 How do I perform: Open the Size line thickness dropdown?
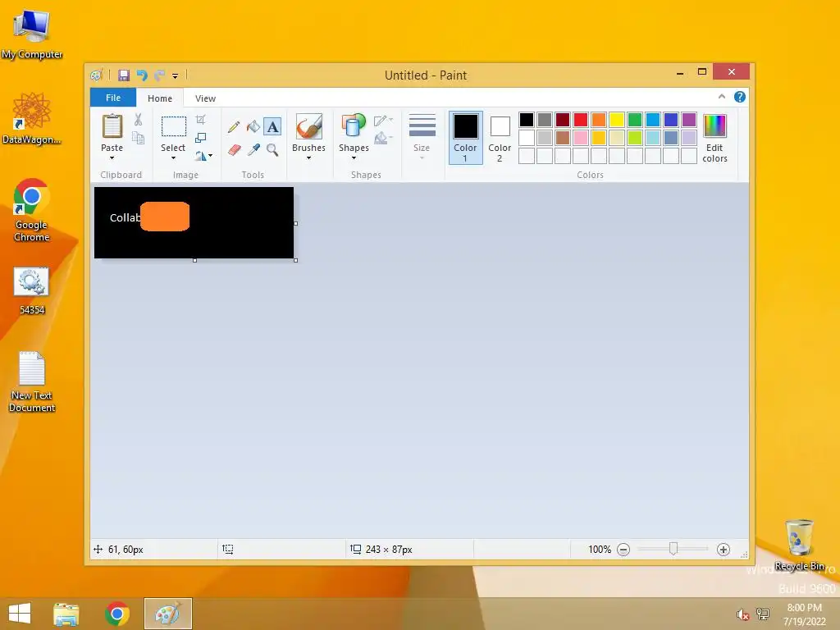click(x=422, y=137)
